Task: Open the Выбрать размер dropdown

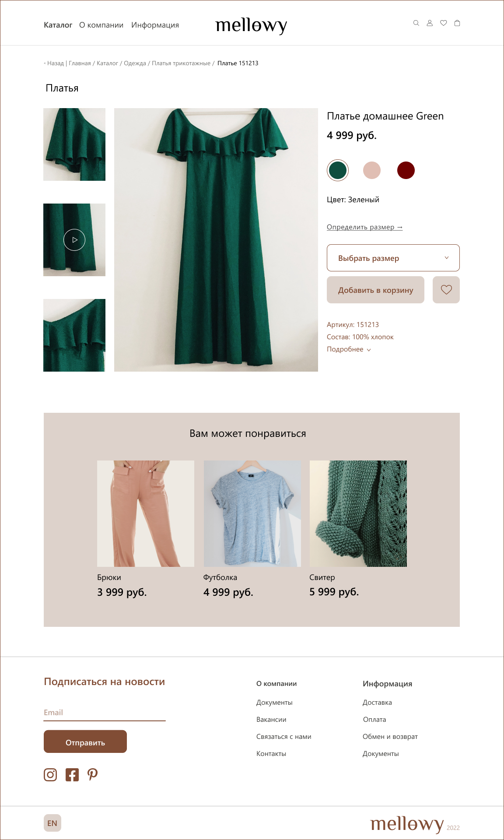Action: pos(393,258)
